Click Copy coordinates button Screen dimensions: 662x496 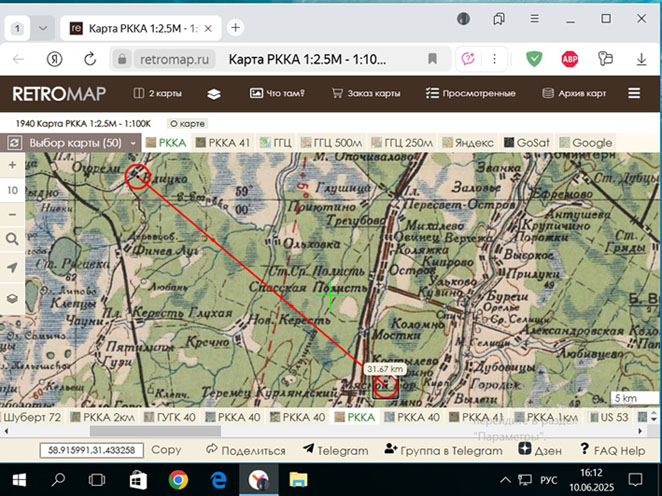point(166,450)
